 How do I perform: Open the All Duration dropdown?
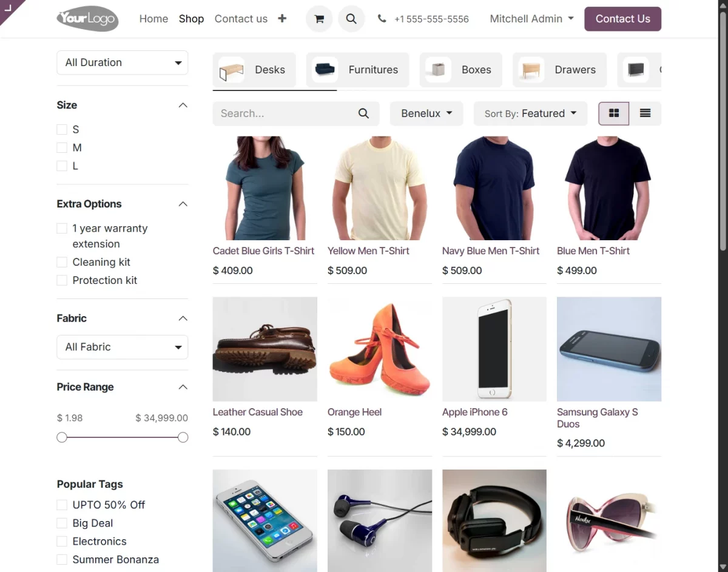coord(122,62)
